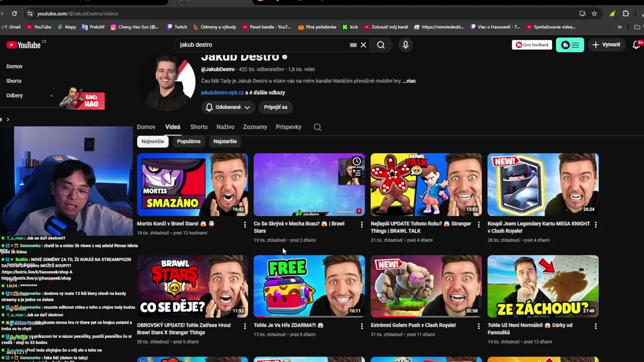Switch to the channel Shorts tab
644x362 pixels.
pyautogui.click(x=199, y=127)
